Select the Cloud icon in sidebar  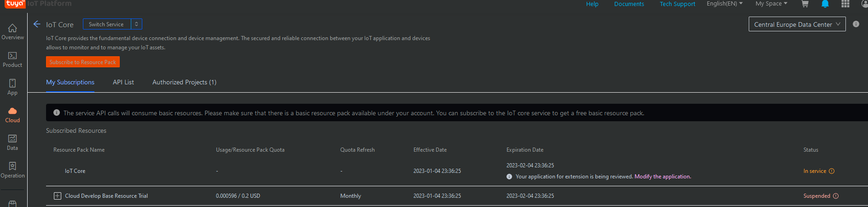click(12, 111)
